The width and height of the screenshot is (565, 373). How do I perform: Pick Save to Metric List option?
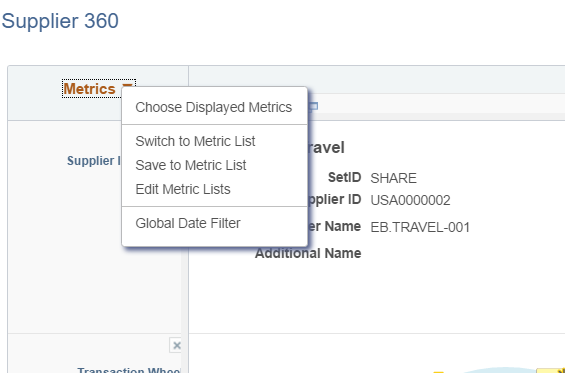tap(191, 165)
